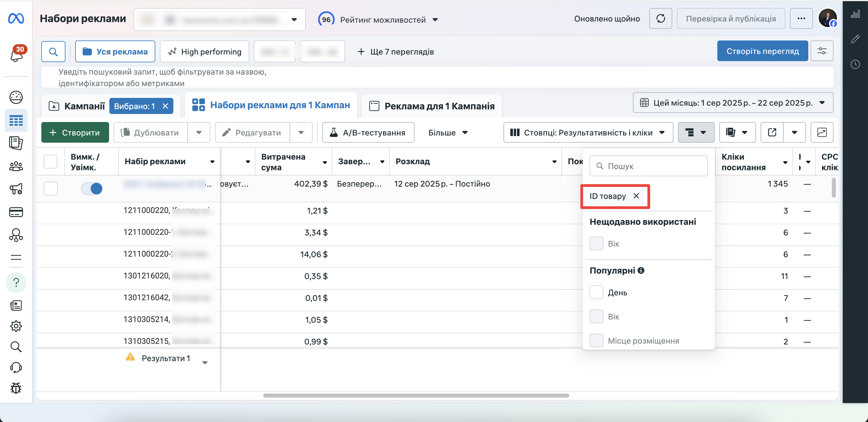Tick the select-all header checkbox
This screenshot has height=422, width=868.
tap(51, 161)
